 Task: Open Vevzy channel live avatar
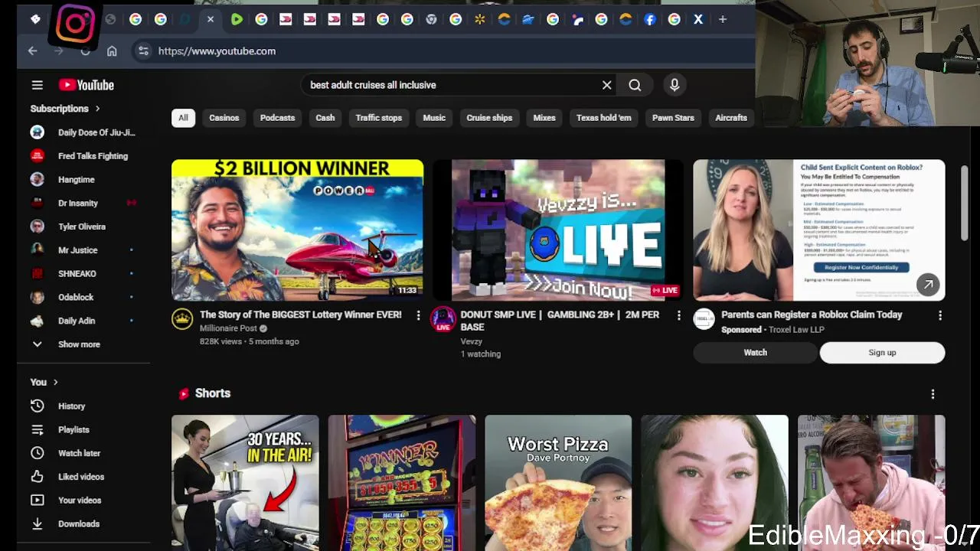pyautogui.click(x=443, y=319)
